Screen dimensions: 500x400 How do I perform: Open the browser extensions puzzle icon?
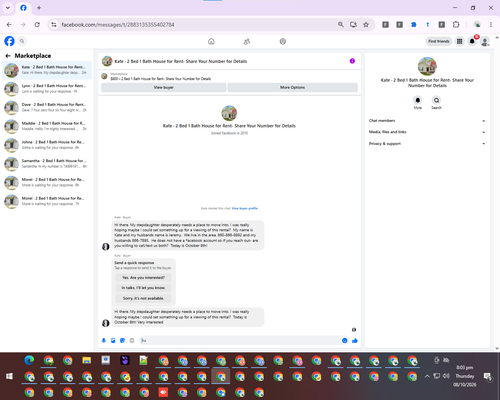click(456, 25)
